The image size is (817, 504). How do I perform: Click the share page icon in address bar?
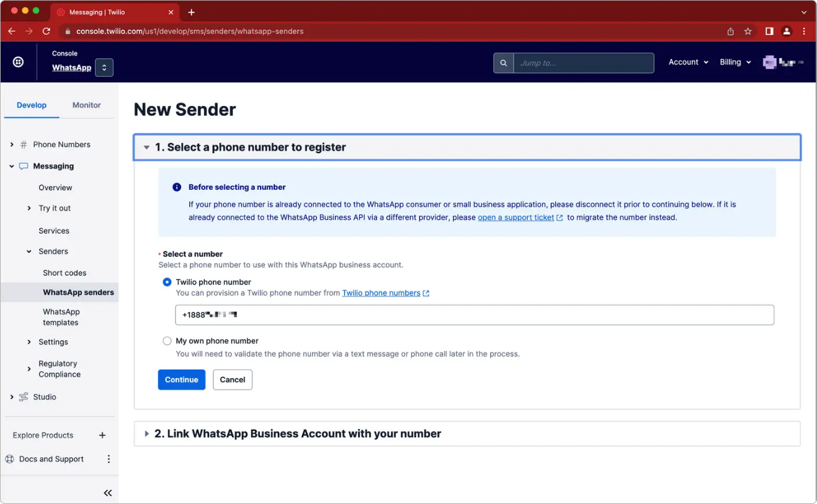point(731,31)
